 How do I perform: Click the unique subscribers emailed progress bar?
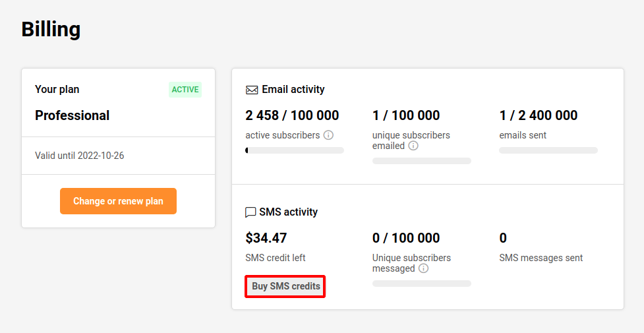pos(421,161)
